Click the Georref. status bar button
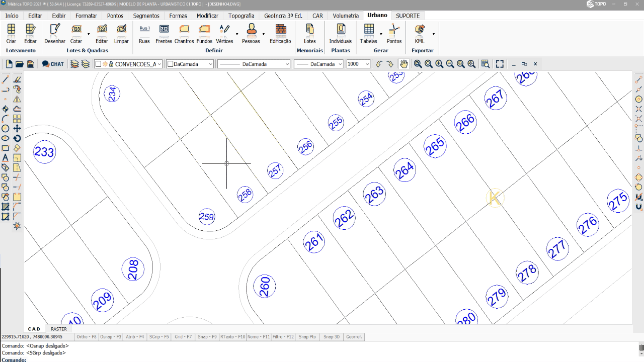Screen dimensions: 644x362 (x=354, y=337)
